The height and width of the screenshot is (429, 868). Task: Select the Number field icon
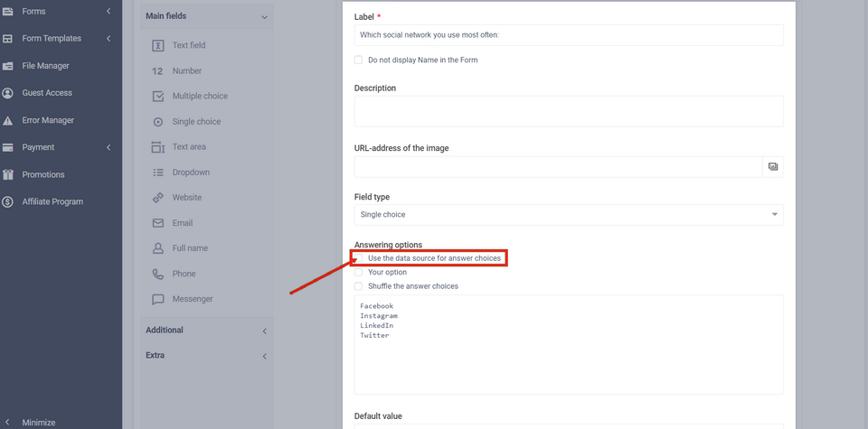point(157,71)
